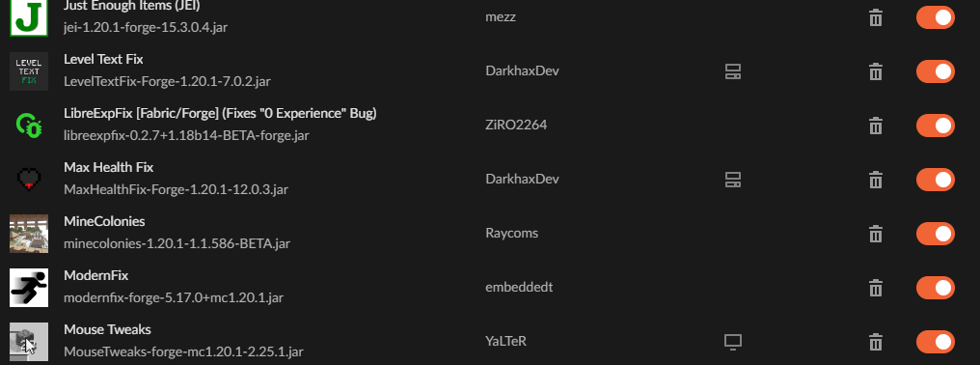Click the ModernFix running man logo
This screenshot has width=980, height=365.
click(x=29, y=288)
